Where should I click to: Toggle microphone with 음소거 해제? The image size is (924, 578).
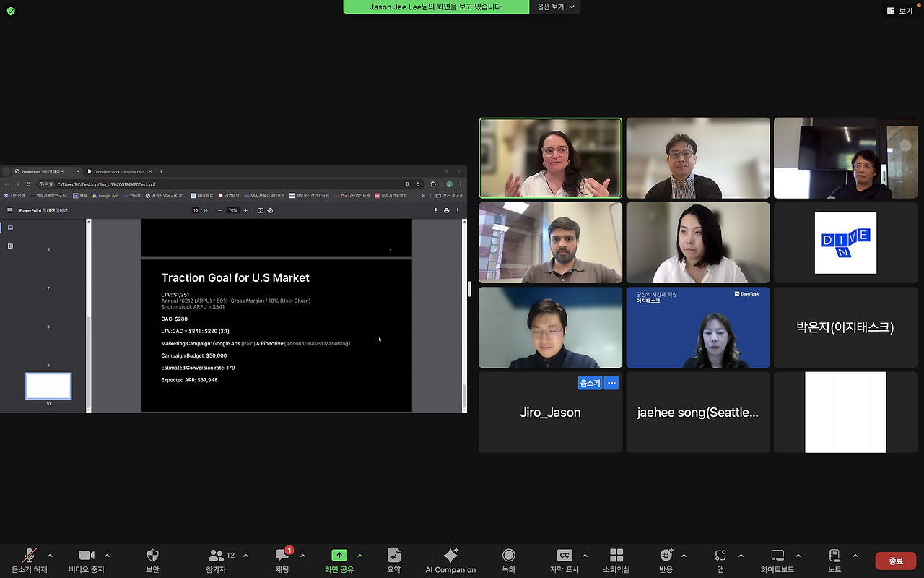30,560
